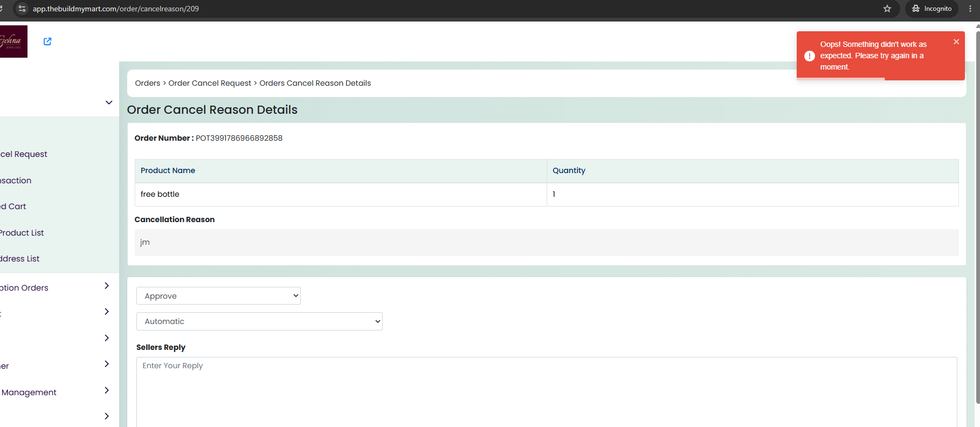980x427 pixels.
Task: Click Orders Cancel Reason Details breadcrumb
Action: 315,83
